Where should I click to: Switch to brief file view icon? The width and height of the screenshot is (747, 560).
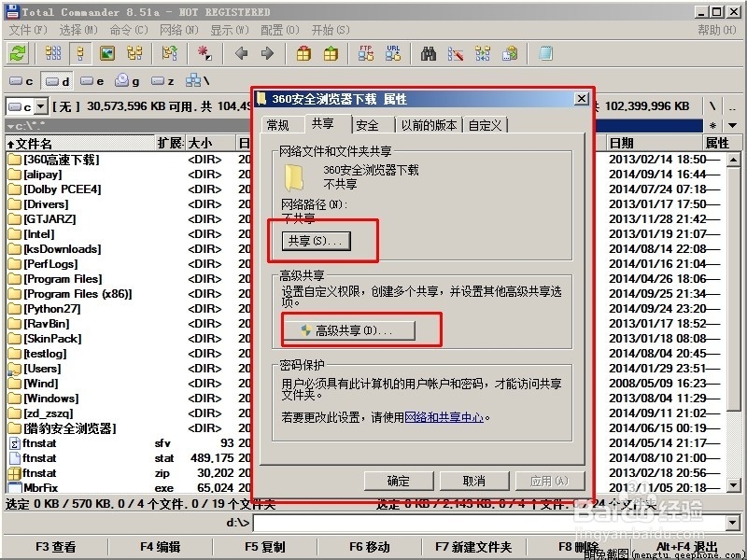click(53, 53)
